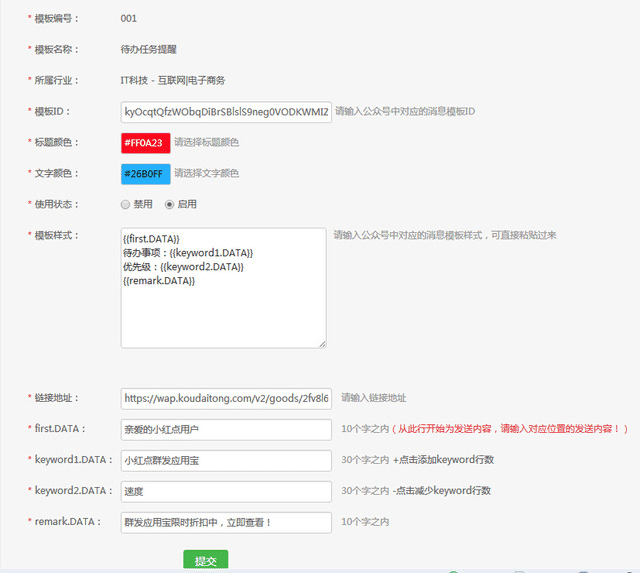640x573 pixels.
Task: Select the 启用 radio button
Action: 170,204
